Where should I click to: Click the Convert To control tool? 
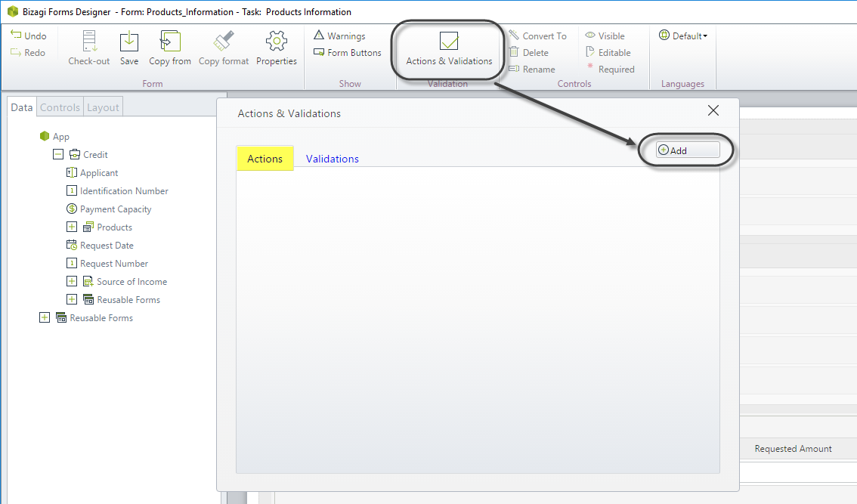click(538, 36)
